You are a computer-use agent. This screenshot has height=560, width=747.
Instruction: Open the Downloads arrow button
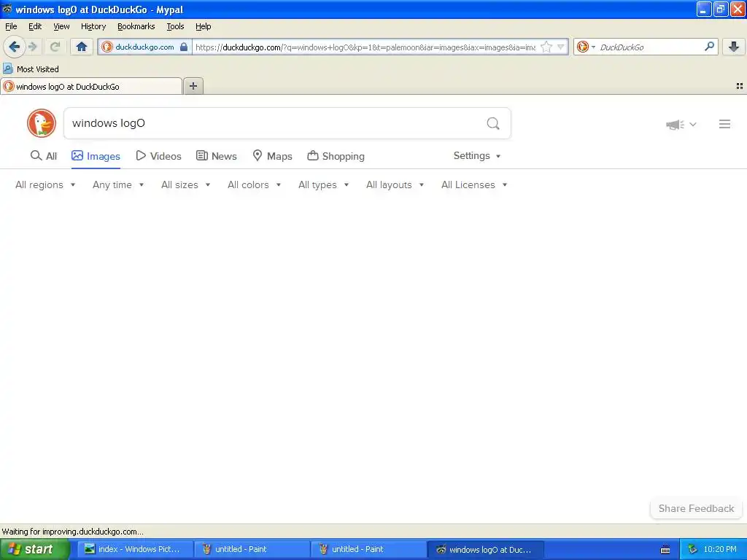734,47
